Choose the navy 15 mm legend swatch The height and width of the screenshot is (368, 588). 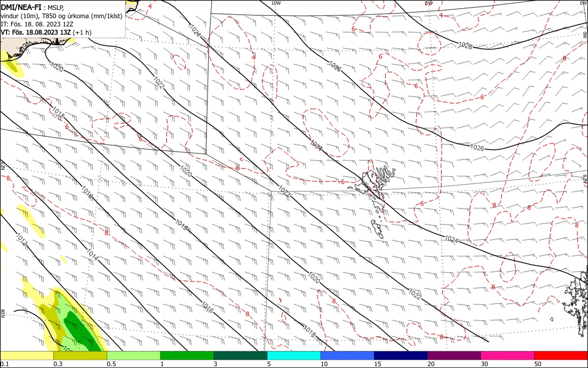[401, 356]
